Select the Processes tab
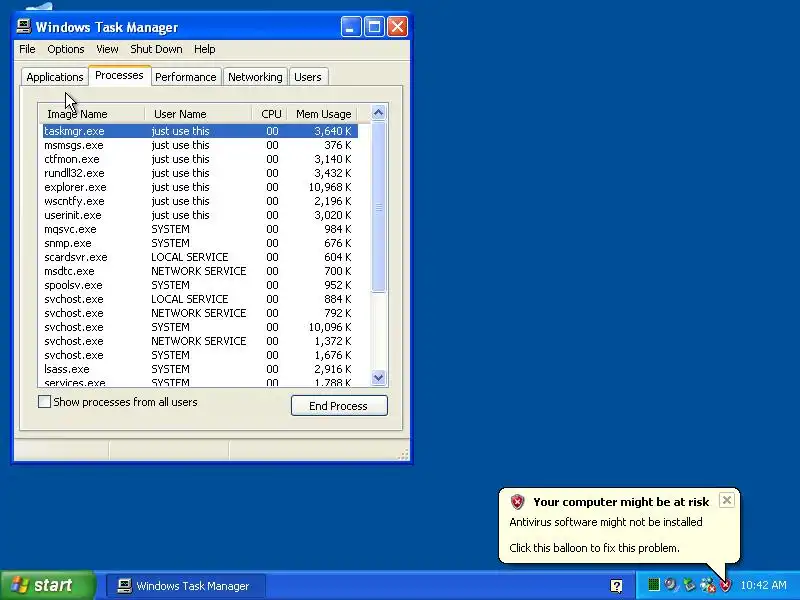This screenshot has width=800, height=600. (119, 76)
